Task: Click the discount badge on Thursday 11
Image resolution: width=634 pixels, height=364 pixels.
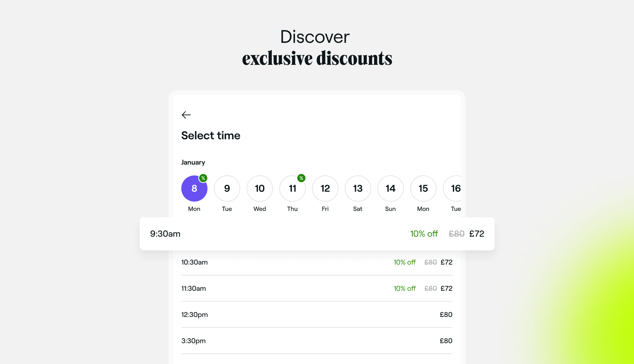Action: (x=301, y=178)
